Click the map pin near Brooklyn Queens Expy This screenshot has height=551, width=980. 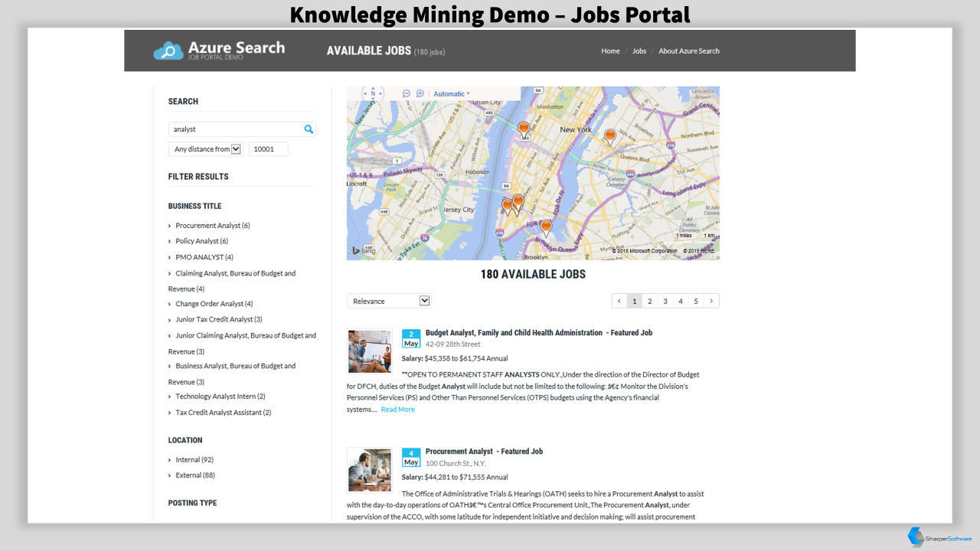pyautogui.click(x=546, y=228)
